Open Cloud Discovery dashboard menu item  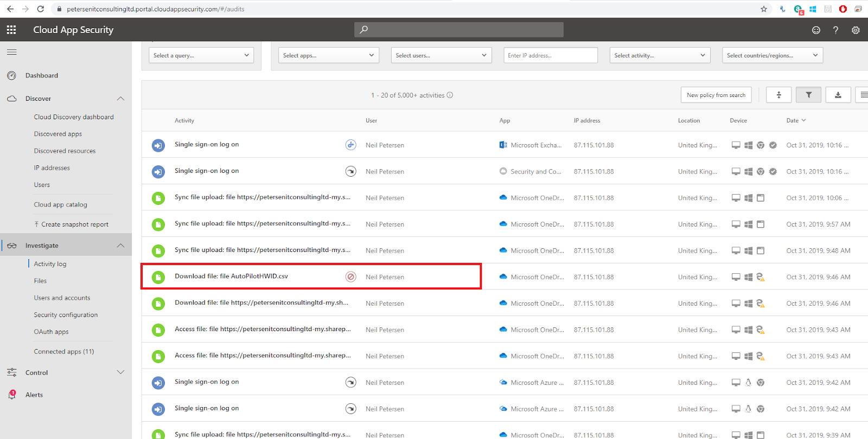74,117
